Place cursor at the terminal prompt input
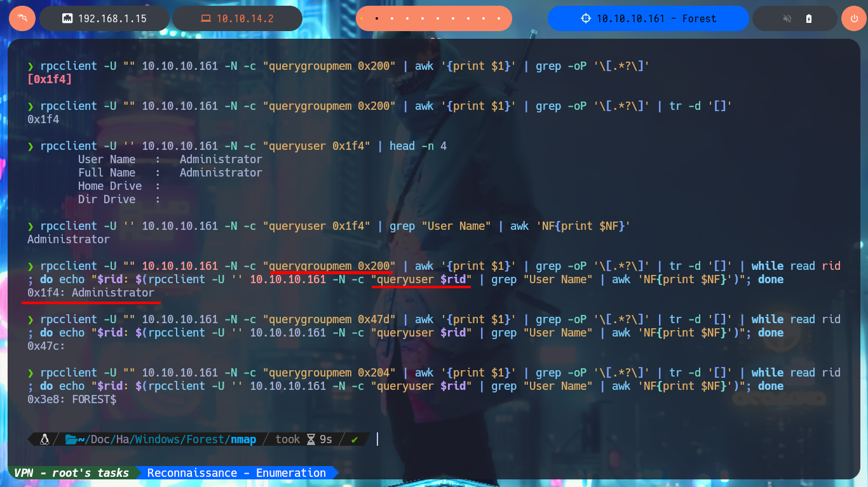This screenshot has height=487, width=868. [377, 439]
